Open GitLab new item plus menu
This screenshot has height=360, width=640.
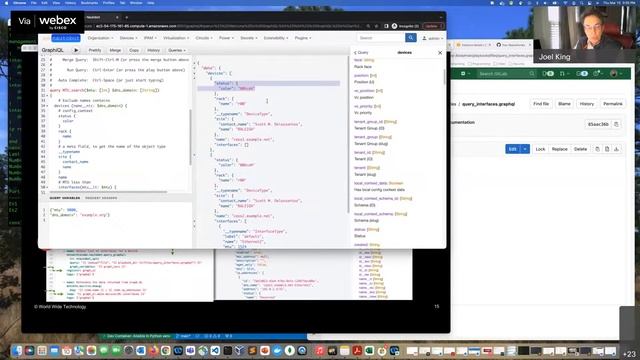click(464, 74)
